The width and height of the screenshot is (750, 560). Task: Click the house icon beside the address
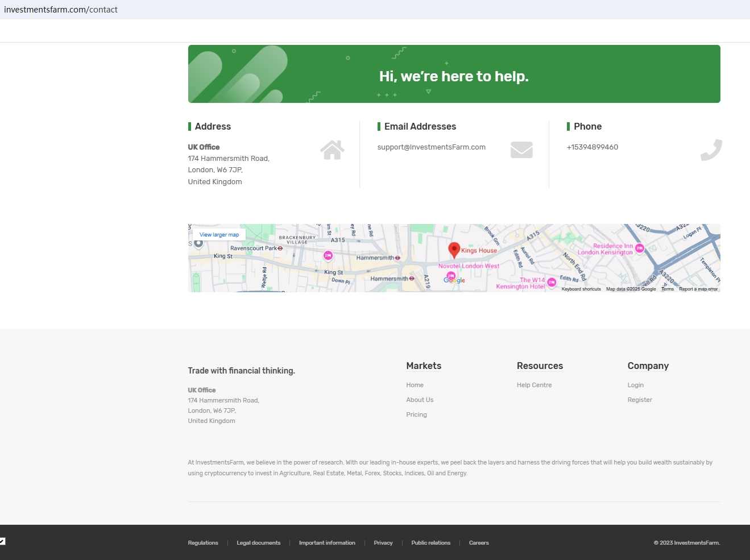tap(332, 150)
